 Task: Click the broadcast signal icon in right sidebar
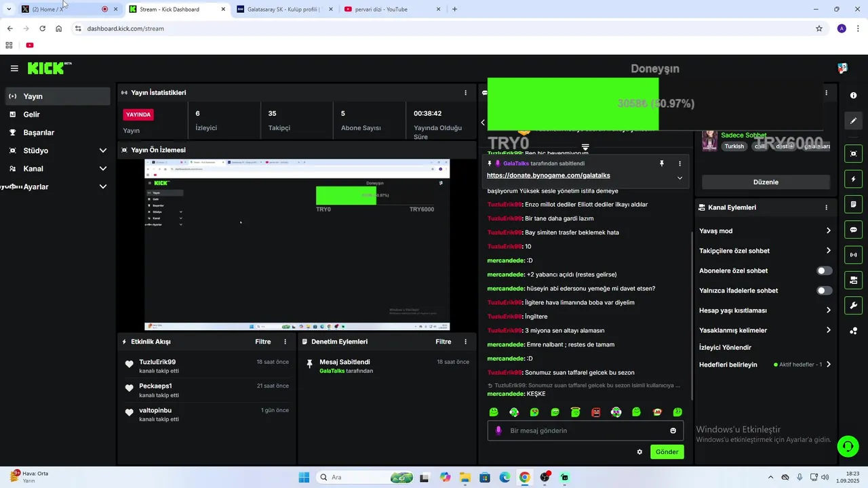pos(853,255)
